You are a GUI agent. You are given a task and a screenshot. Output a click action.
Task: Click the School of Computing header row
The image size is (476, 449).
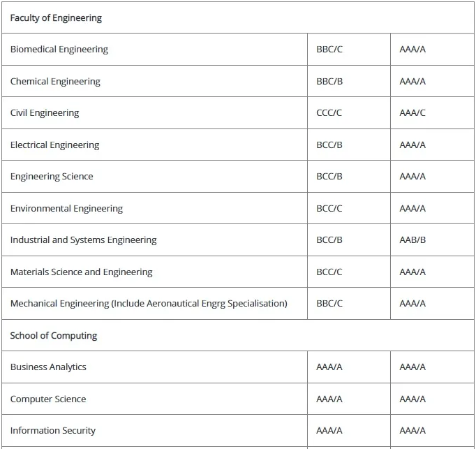coord(238,335)
